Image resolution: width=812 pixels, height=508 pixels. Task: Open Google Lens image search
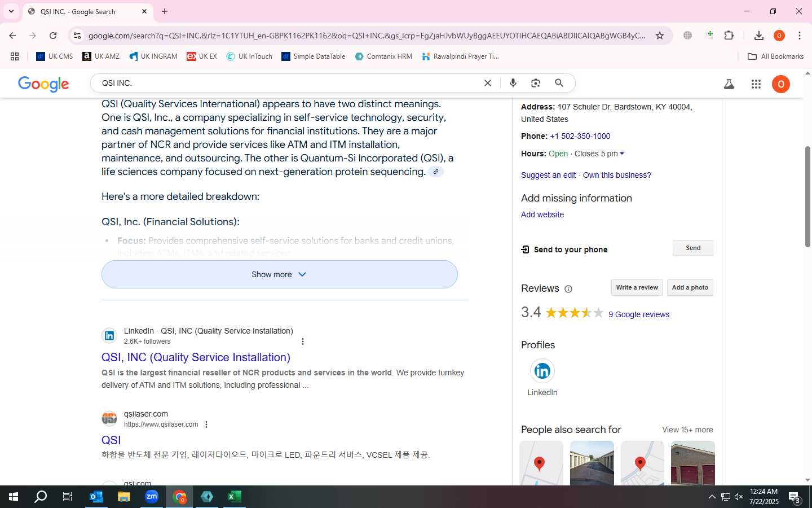[x=536, y=83]
